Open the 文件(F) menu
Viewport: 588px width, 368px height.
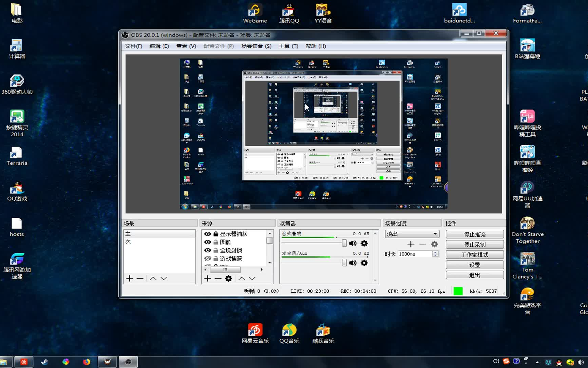(x=133, y=46)
